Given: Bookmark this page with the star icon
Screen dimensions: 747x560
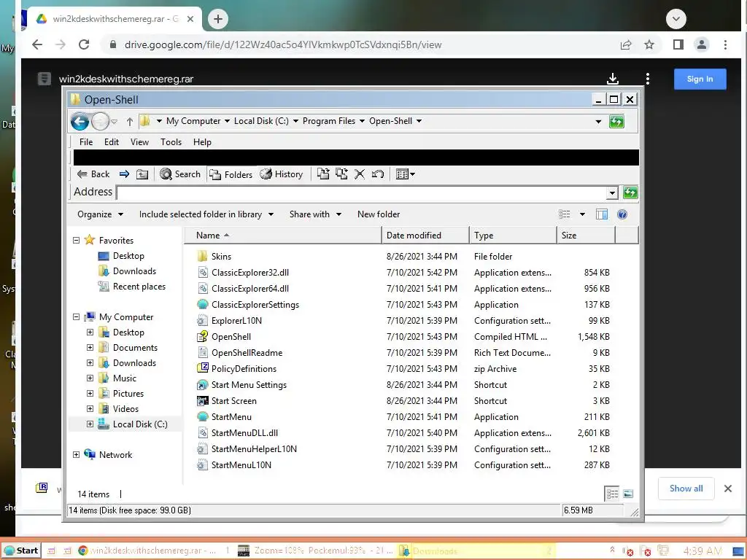Looking at the screenshot, I should click(649, 44).
